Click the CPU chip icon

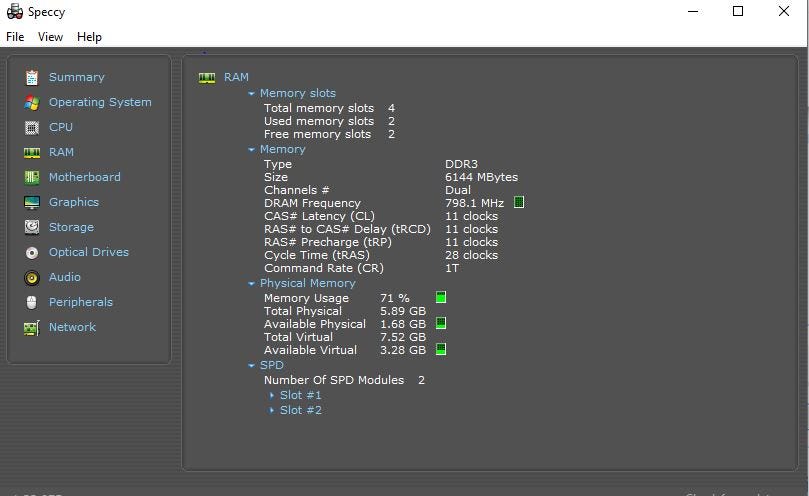click(x=32, y=127)
